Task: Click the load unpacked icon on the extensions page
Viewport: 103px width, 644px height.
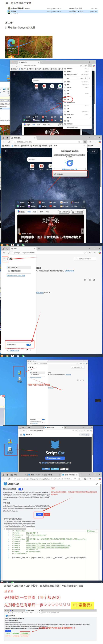Action: point(85,280)
